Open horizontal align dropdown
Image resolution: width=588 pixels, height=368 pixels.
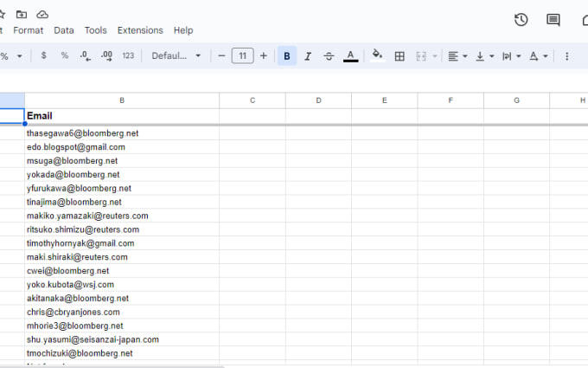point(457,56)
